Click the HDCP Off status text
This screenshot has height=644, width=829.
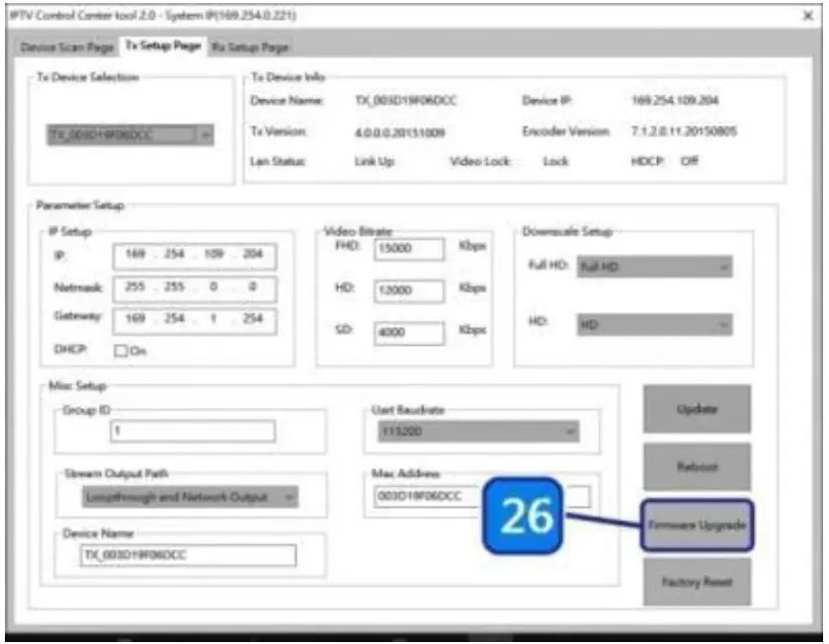coord(690,161)
